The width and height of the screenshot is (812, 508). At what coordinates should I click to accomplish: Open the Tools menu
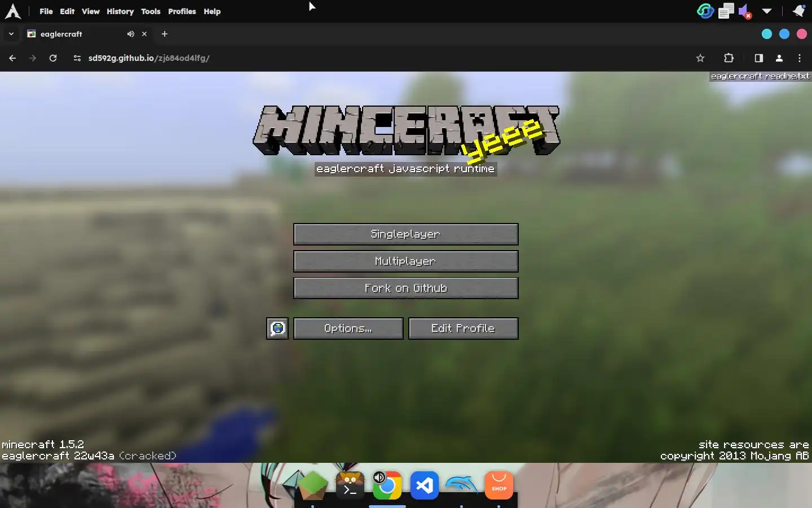point(151,11)
